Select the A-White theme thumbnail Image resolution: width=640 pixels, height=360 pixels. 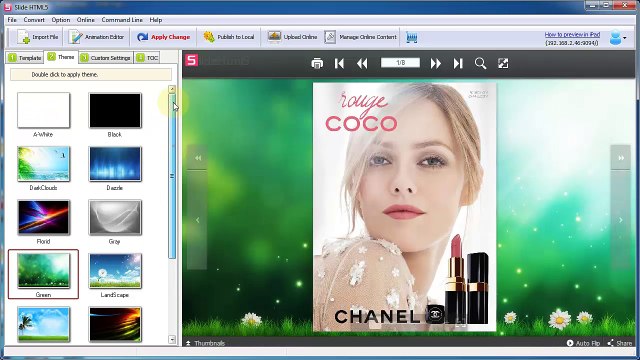(43, 110)
